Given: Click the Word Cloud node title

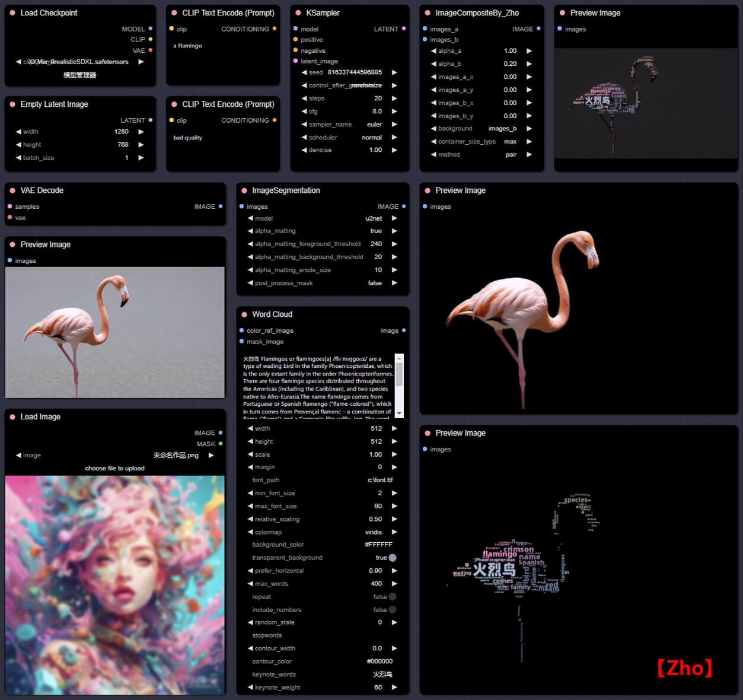Looking at the screenshot, I should pyautogui.click(x=272, y=314).
